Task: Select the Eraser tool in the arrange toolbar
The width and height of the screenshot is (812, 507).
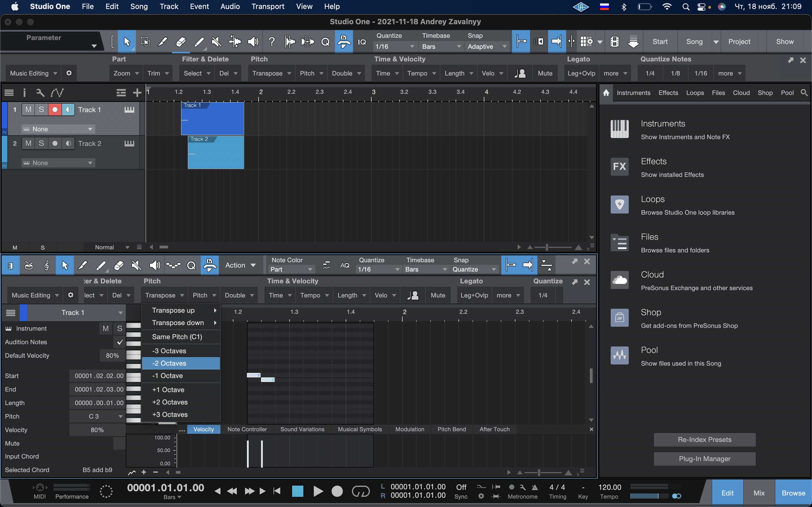Action: 181,42
